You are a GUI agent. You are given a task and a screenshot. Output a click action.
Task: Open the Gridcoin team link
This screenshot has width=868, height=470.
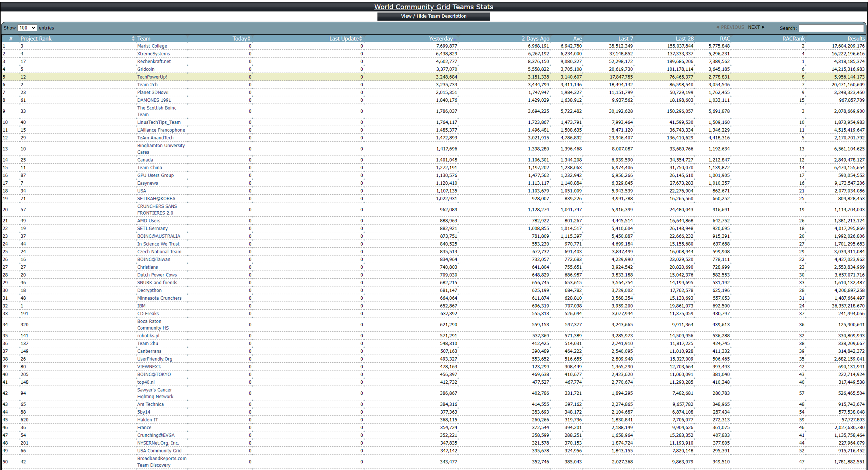click(x=146, y=69)
